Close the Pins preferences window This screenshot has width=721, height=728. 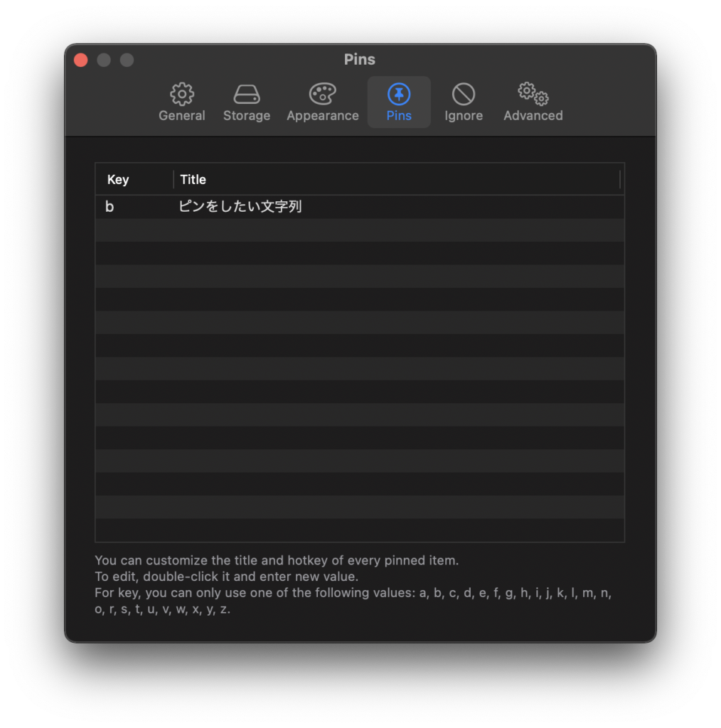[81, 60]
